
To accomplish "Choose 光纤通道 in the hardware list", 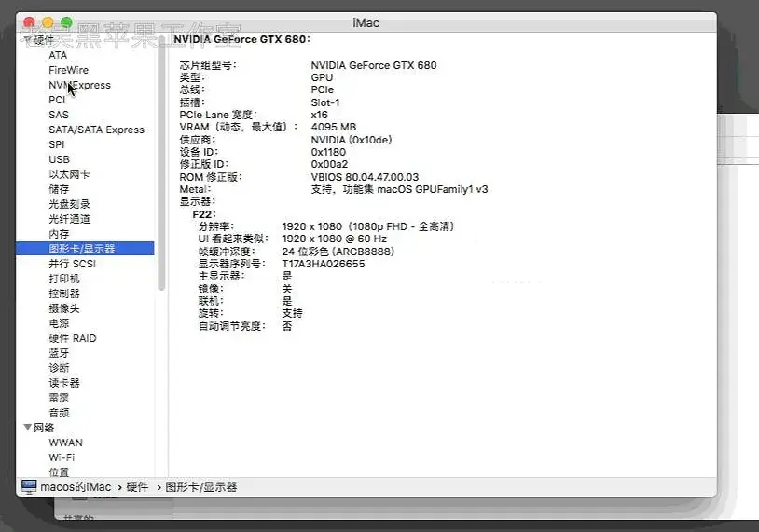I will click(69, 219).
